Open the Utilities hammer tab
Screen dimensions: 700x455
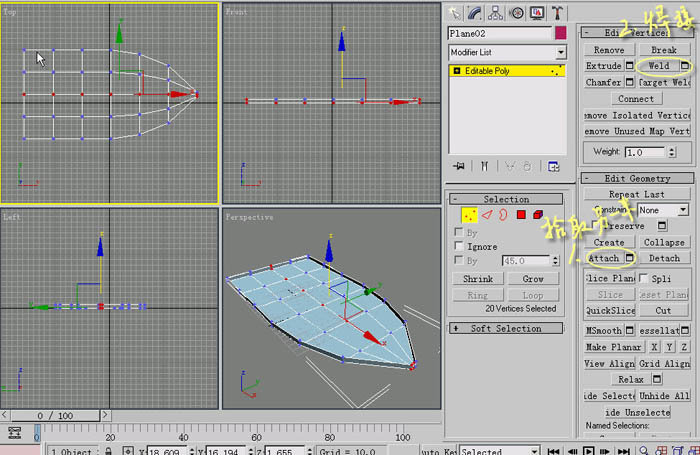tap(557, 13)
